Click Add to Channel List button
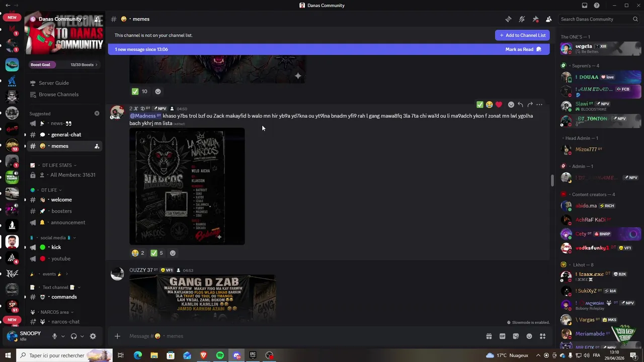 (x=522, y=35)
